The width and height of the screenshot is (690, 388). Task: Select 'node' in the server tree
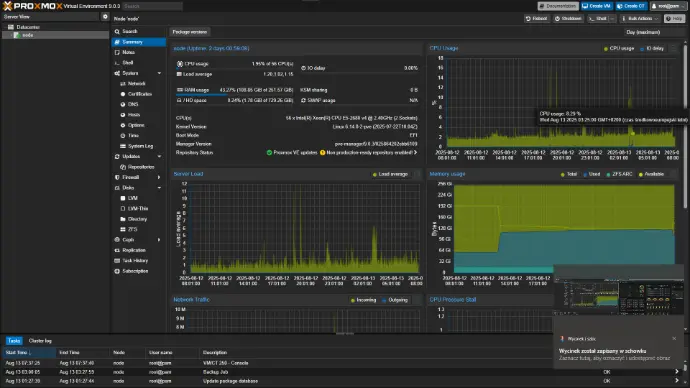pos(28,35)
